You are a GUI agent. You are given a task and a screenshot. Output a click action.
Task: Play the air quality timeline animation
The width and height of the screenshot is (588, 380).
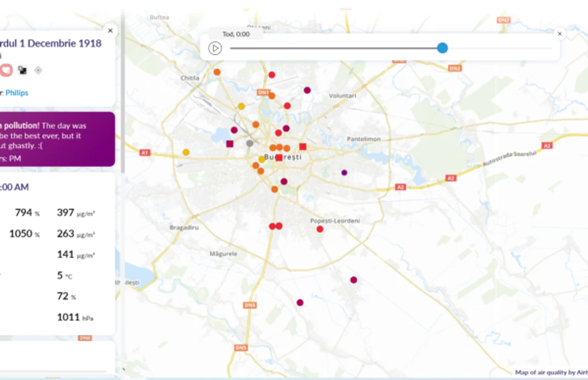pos(215,48)
